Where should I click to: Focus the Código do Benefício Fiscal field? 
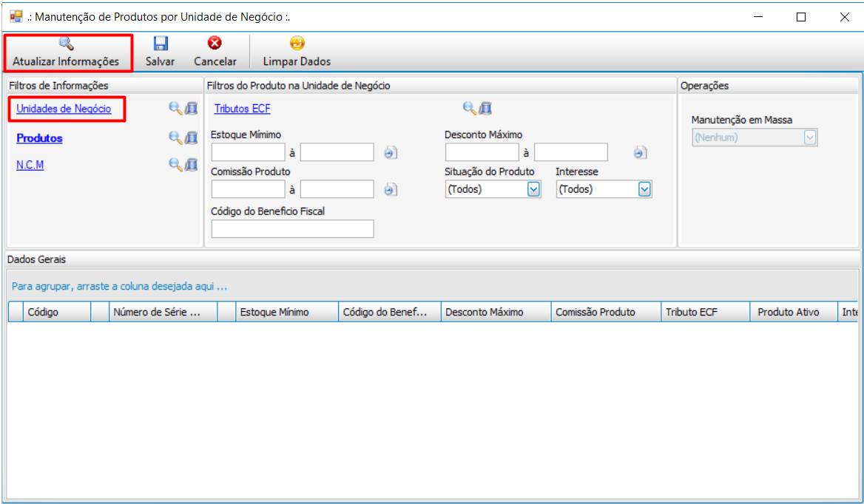tap(293, 229)
